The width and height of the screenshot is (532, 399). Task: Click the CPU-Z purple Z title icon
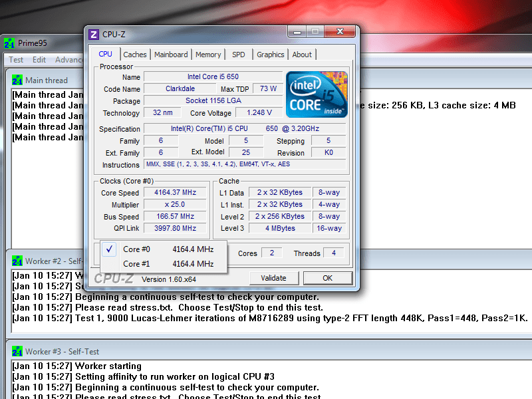(94, 35)
